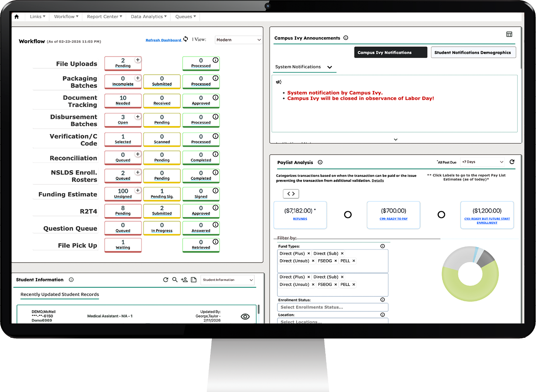Open the +7 Days past due dropdown

click(x=483, y=162)
